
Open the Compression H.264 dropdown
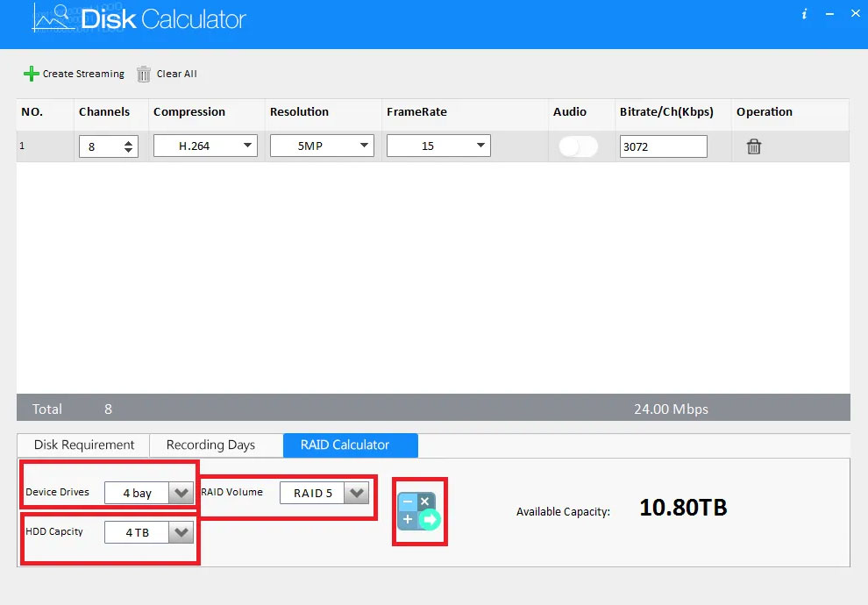tap(205, 146)
